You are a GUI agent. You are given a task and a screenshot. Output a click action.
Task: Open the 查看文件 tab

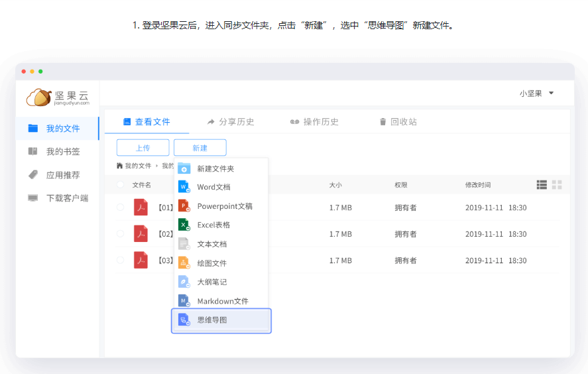pos(147,121)
